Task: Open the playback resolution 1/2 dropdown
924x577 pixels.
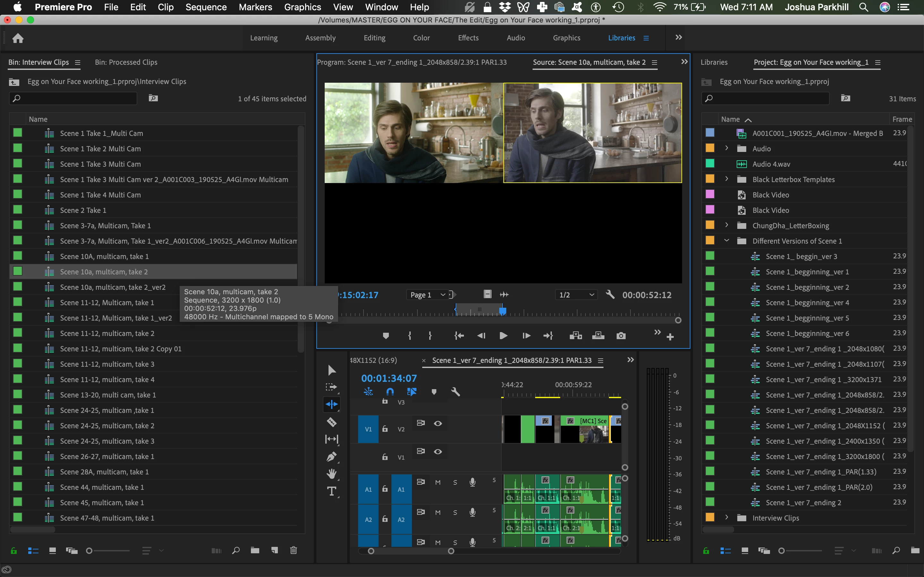Action: [576, 295]
